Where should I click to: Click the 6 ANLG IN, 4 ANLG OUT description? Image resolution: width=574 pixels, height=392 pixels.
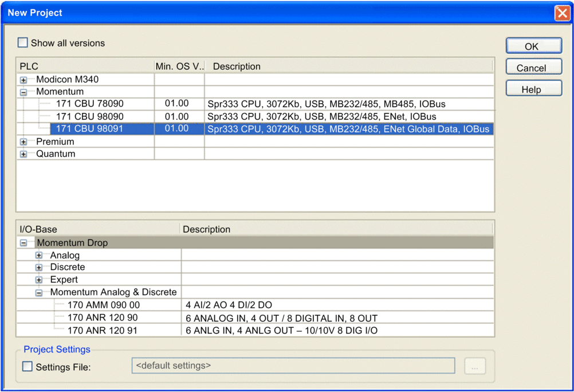pyautogui.click(x=281, y=331)
